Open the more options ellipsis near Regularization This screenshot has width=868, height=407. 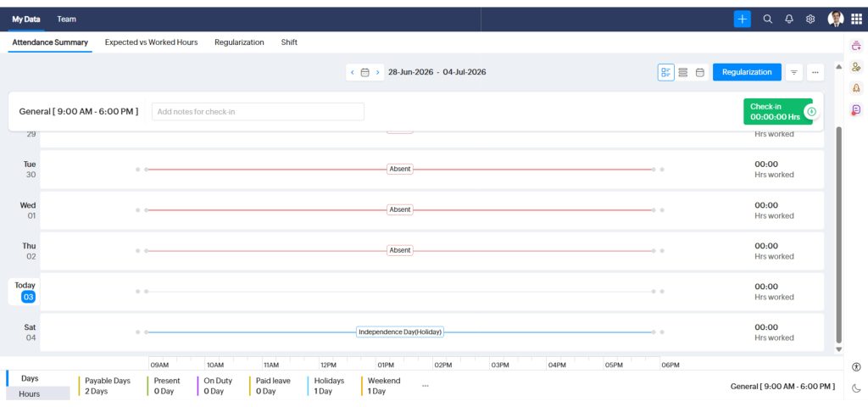point(815,72)
